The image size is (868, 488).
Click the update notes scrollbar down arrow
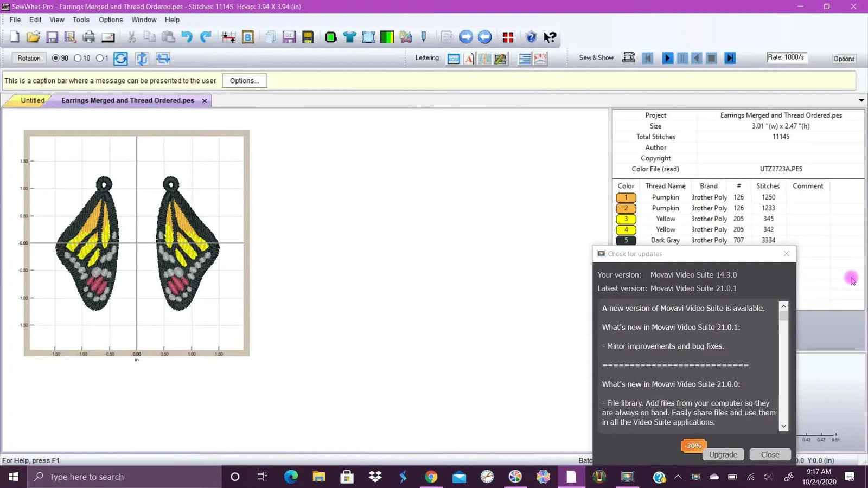pos(783,427)
